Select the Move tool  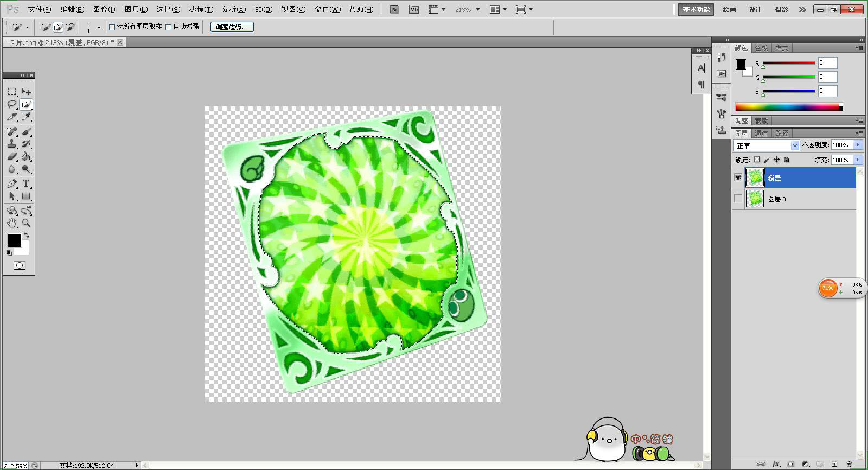click(x=26, y=92)
